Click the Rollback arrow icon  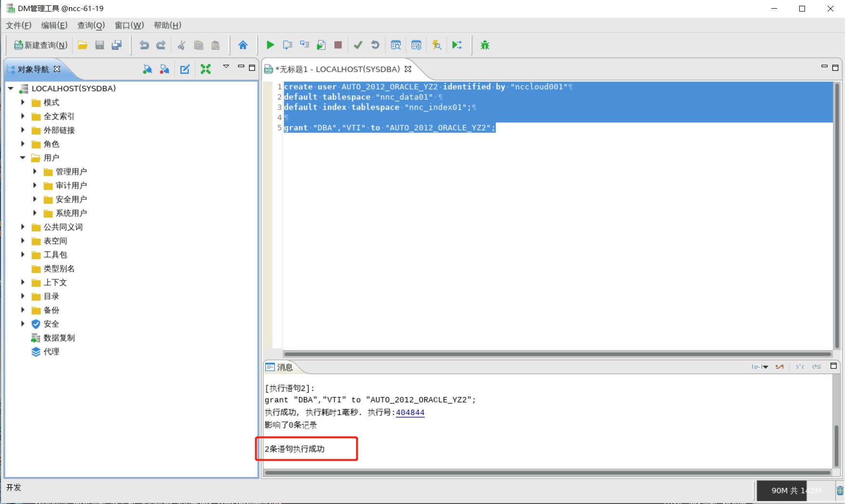(375, 45)
